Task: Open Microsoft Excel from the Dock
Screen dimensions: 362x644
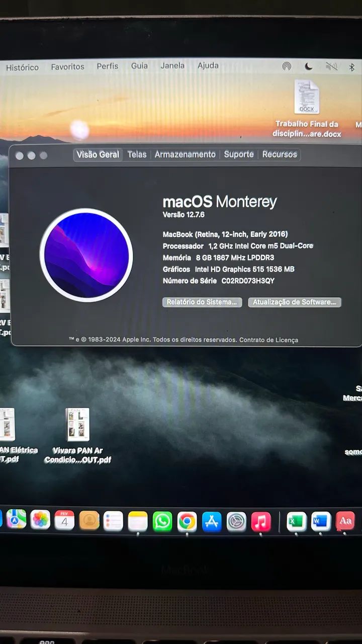Action: [297, 522]
